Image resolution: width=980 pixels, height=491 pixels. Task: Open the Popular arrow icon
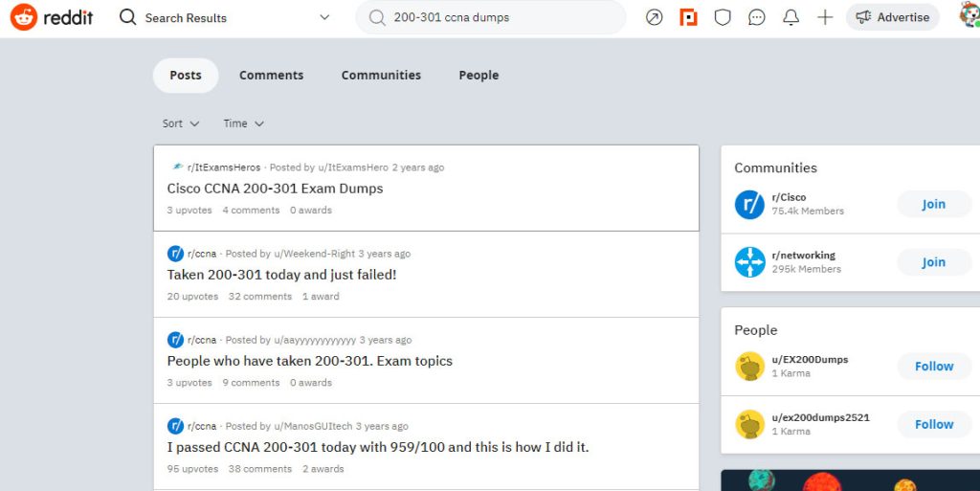pyautogui.click(x=655, y=17)
